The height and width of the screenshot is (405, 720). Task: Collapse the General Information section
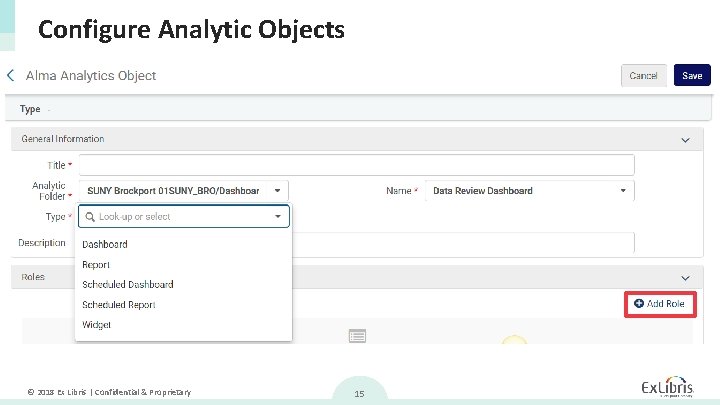tap(685, 140)
